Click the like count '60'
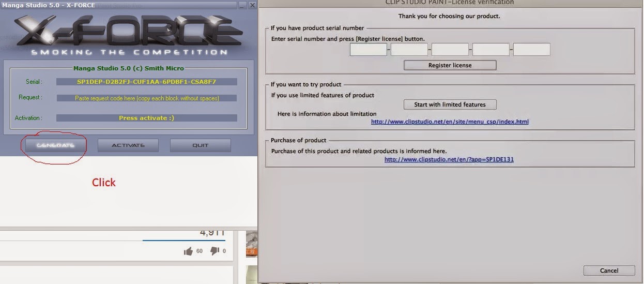The image size is (644, 284). click(x=200, y=251)
